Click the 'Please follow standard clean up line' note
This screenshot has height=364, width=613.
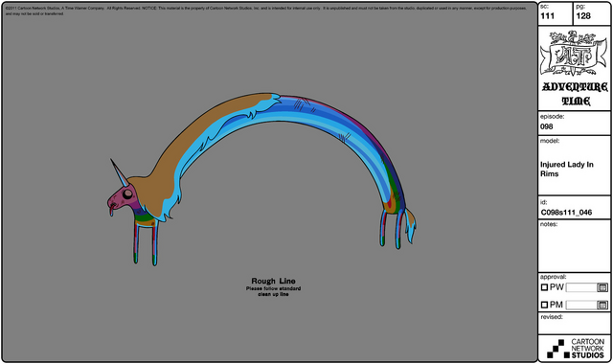(273, 291)
